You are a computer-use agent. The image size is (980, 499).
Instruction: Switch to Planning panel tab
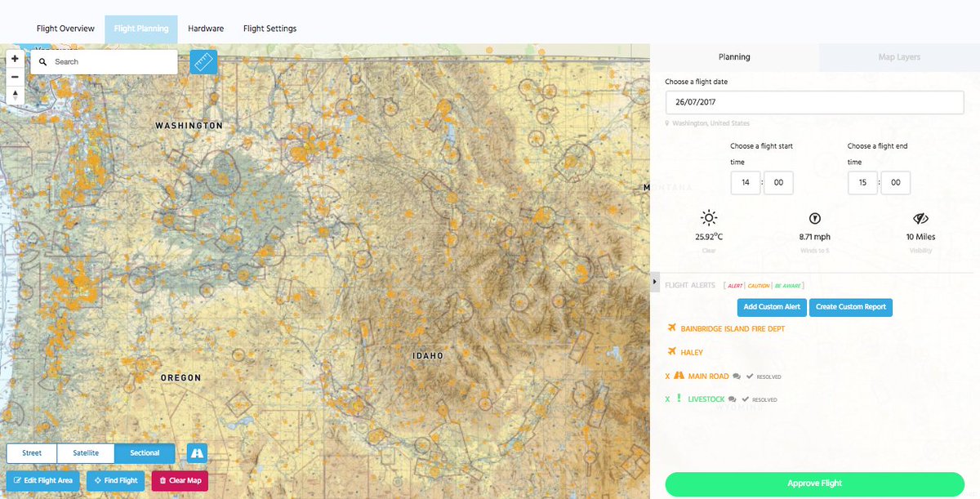coord(734,57)
